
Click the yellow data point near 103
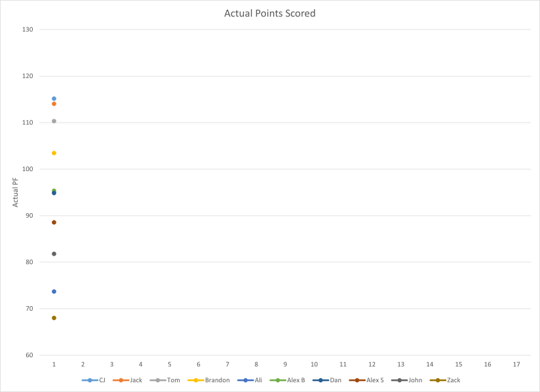54,153
